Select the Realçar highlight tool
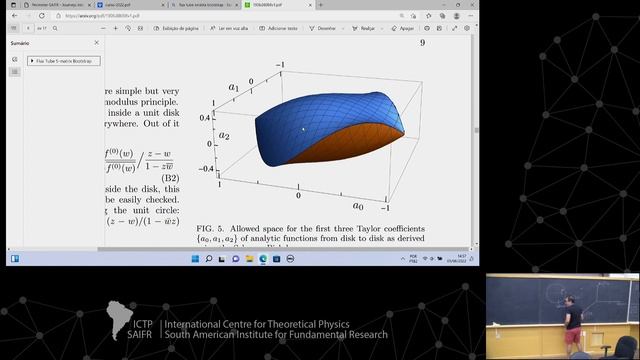This screenshot has height=360, width=640. pos(363,28)
